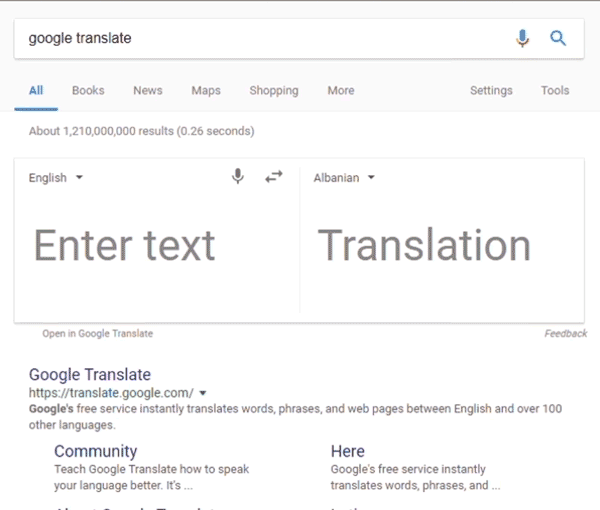Open the Albanian target language dropdown

pos(344,178)
